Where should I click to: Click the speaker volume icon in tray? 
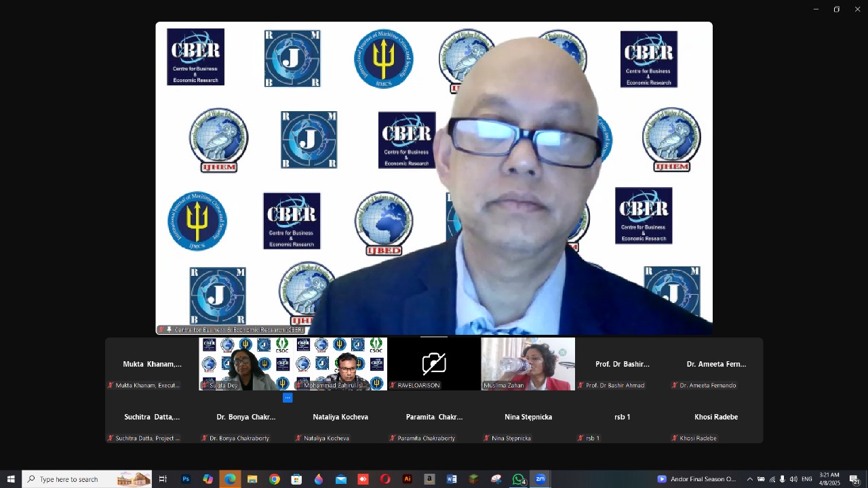point(793,479)
